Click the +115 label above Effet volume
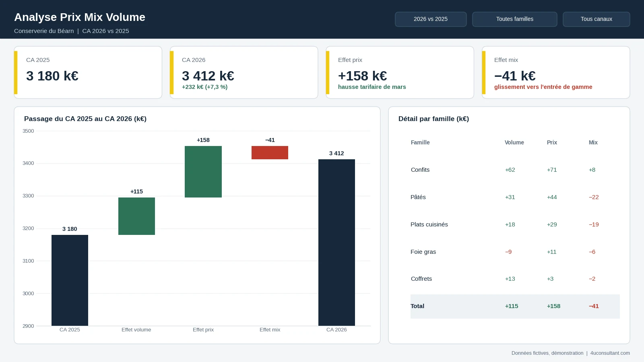 tap(136, 191)
